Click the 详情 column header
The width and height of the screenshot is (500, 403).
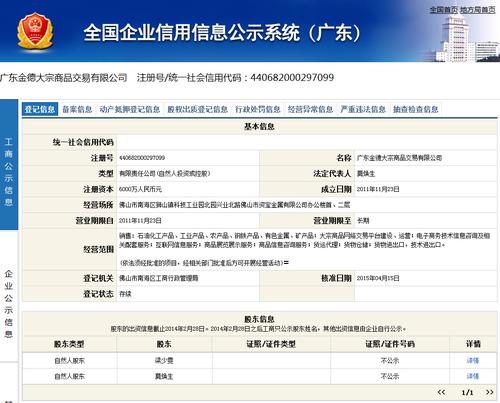click(x=473, y=344)
